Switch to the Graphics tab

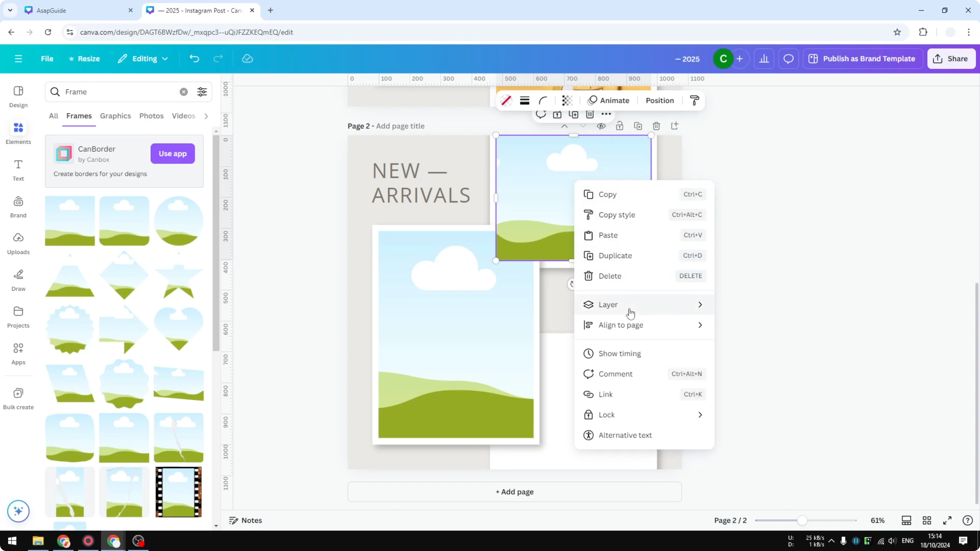point(115,116)
